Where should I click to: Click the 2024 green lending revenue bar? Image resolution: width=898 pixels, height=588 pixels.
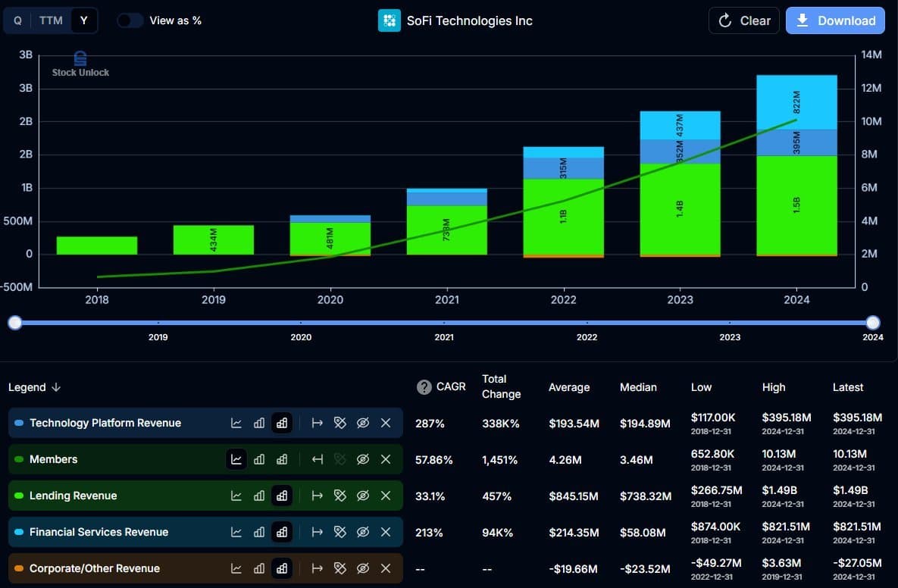tap(796, 205)
